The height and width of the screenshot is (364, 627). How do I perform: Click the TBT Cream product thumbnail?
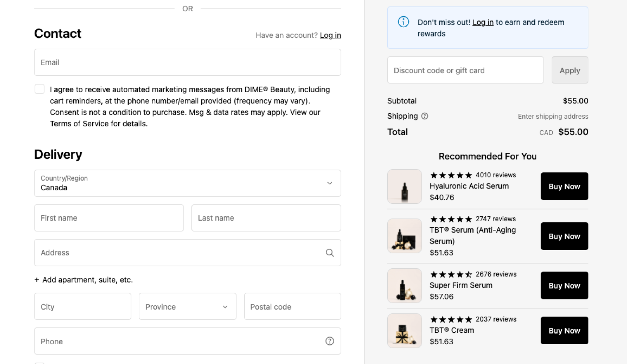click(x=404, y=331)
